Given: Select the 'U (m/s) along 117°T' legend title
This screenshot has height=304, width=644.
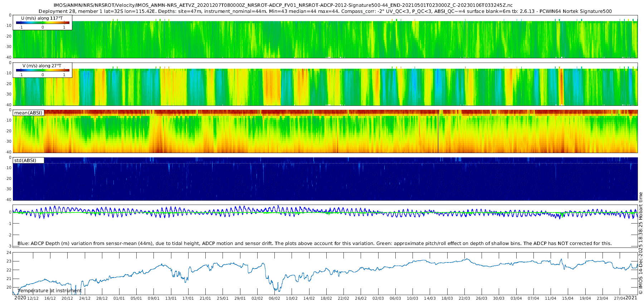Looking at the screenshot, I should 42,18.
